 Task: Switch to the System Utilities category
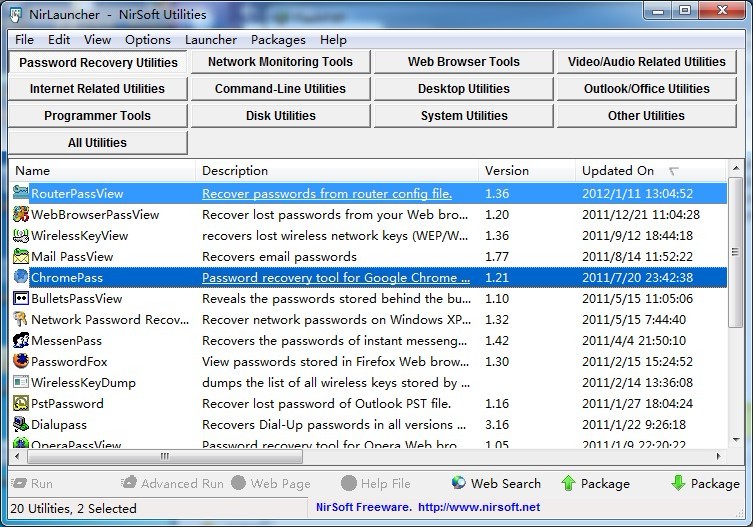coord(464,116)
